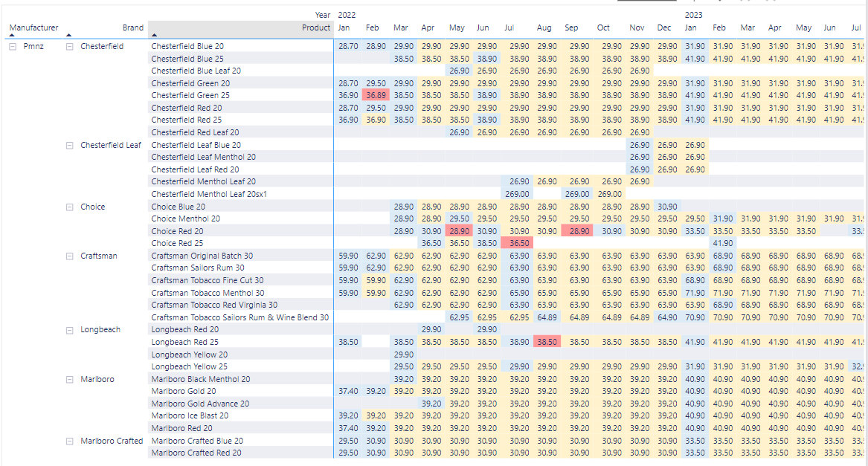Click the 269.00 Oct cell
The image size is (868, 466).
609,194
